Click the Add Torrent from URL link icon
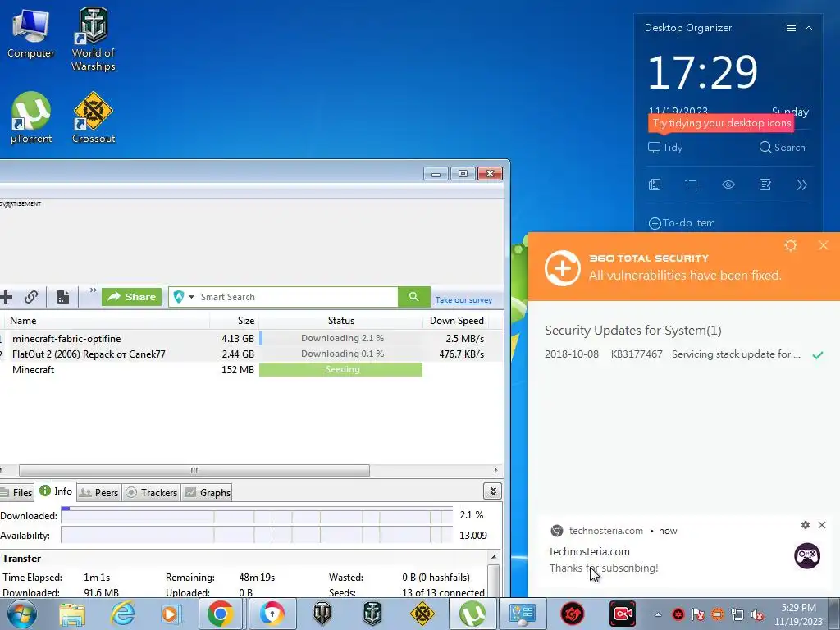Viewport: 840px width, 630px height. pos(31,297)
